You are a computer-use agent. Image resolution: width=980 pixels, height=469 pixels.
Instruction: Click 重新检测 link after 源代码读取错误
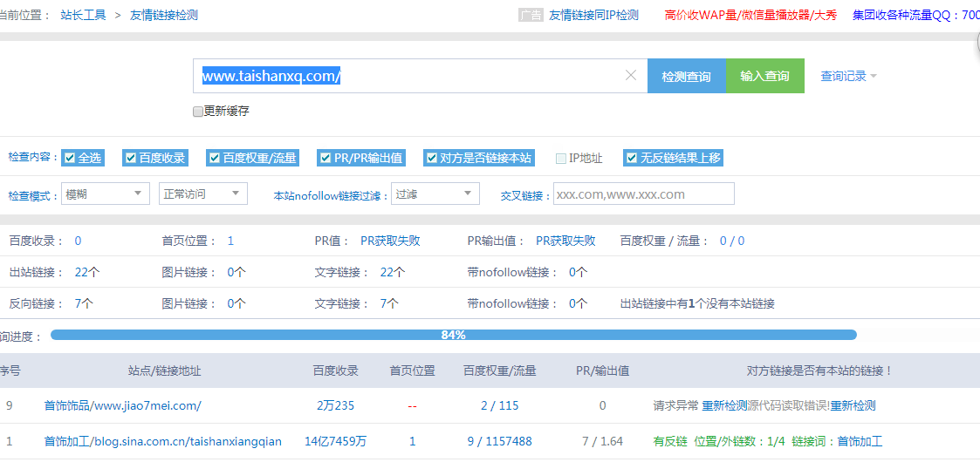(853, 405)
